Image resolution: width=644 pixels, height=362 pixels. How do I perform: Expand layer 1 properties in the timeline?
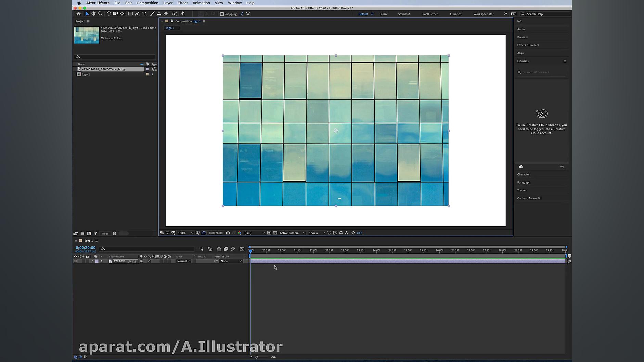(x=92, y=261)
